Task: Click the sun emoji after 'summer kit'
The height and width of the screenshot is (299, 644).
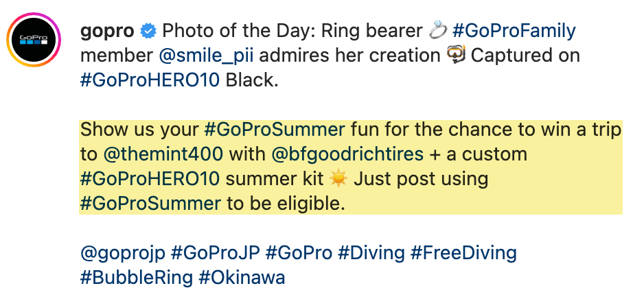Action: click(339, 178)
